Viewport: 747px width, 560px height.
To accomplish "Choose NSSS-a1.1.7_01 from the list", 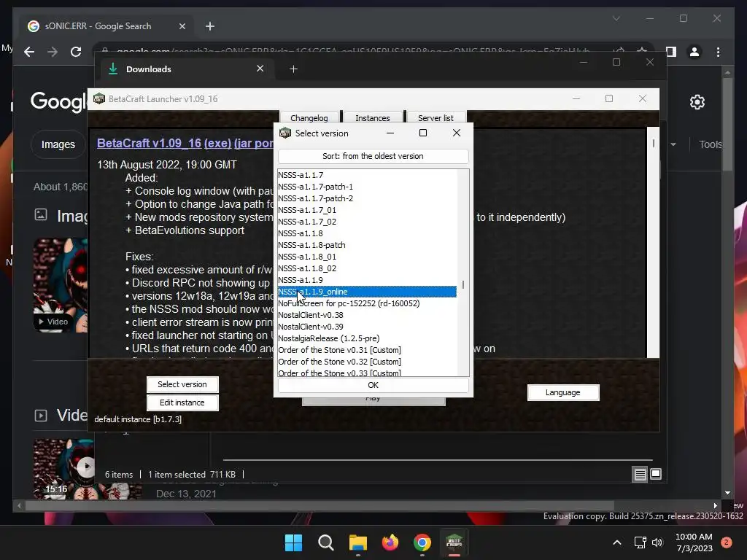I will [367, 210].
